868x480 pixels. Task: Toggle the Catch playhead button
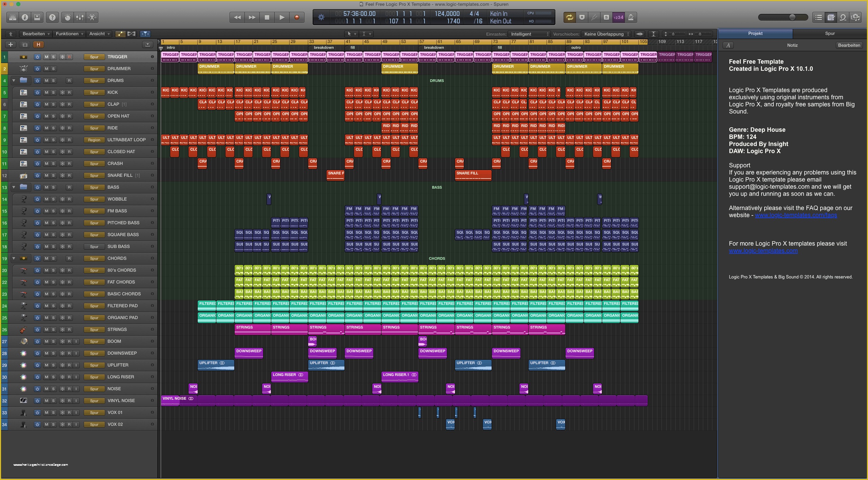tap(145, 34)
